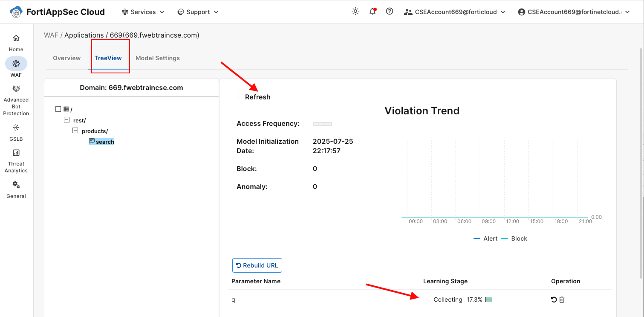
Task: Click parameter name q in the table
Action: pyautogui.click(x=233, y=300)
